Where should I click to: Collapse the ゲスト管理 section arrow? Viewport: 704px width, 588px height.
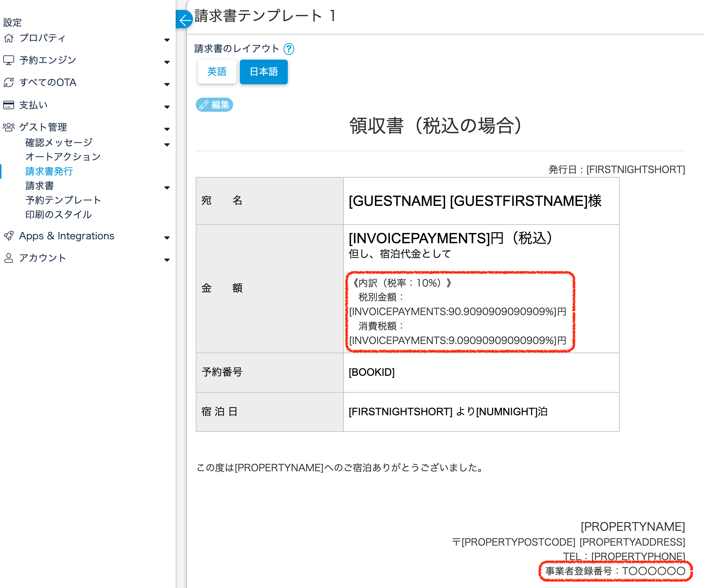(167, 129)
